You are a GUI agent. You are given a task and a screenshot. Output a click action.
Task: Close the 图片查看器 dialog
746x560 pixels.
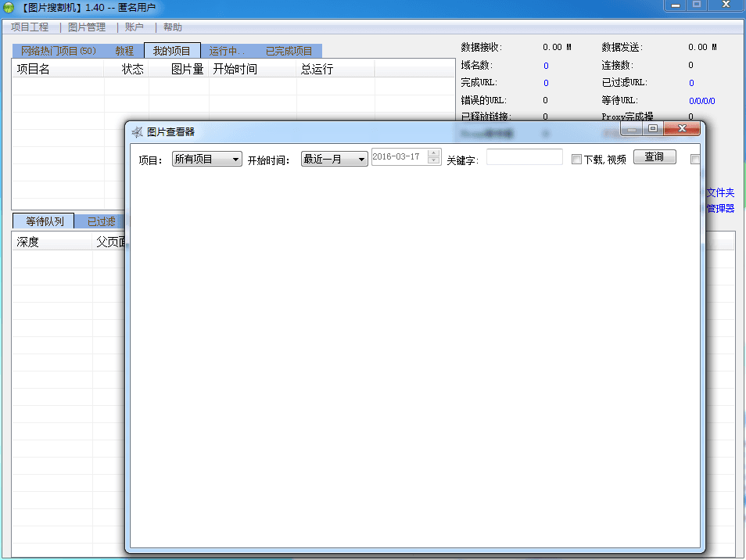point(682,128)
